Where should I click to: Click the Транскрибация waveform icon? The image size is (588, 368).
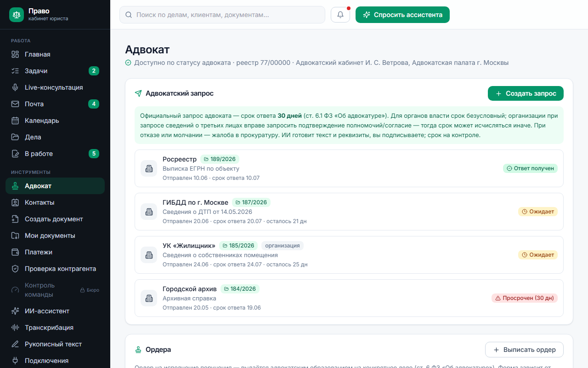15,328
